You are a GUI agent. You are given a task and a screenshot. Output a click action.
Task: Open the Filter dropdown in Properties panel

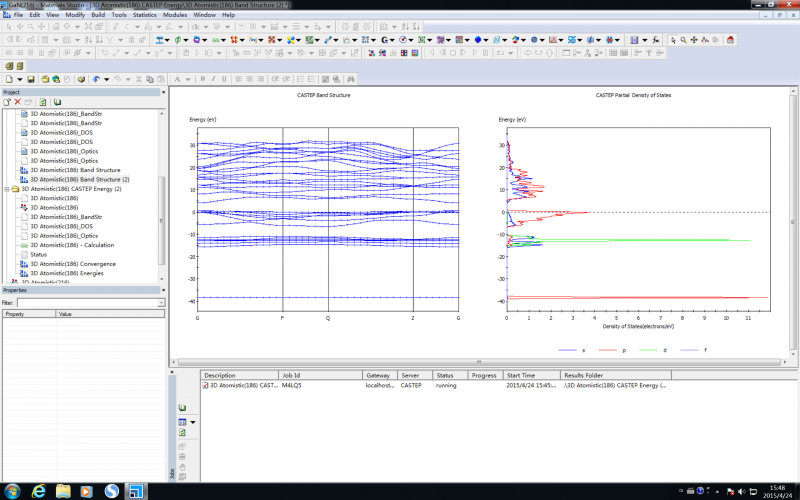160,302
